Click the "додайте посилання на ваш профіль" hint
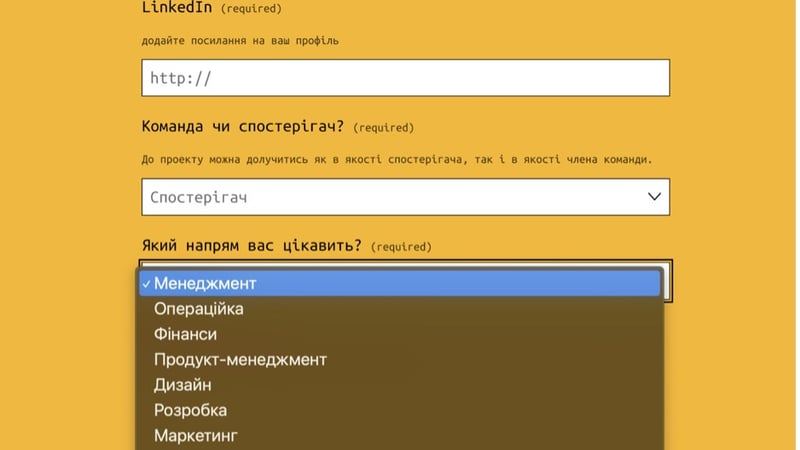The width and height of the screenshot is (800, 450). 240,41
